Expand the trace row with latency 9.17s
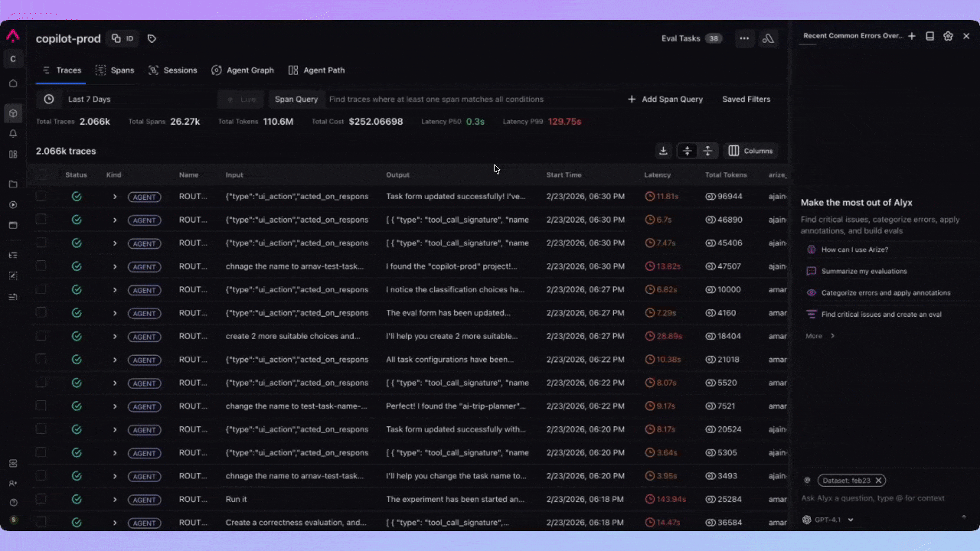This screenshot has width=980, height=551. [115, 406]
